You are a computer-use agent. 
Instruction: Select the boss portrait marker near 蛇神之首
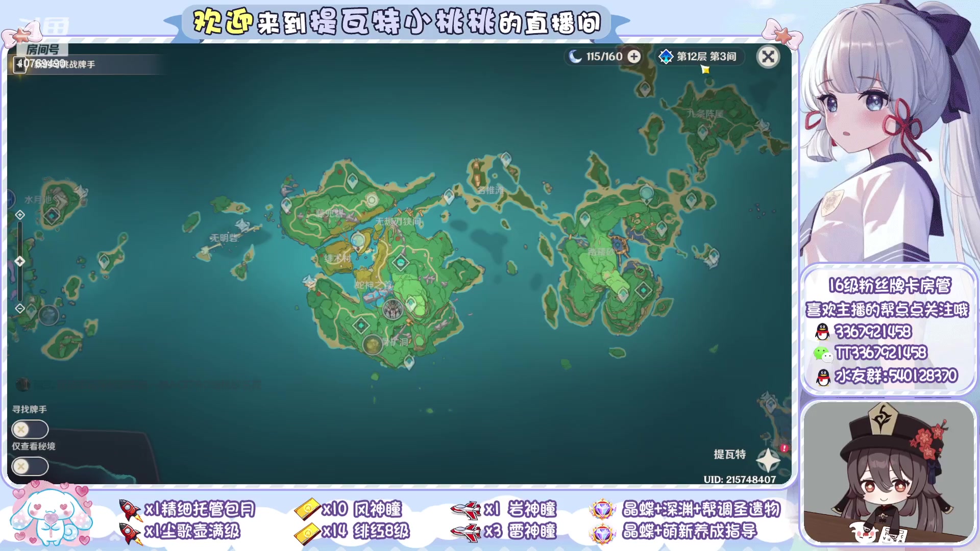(x=393, y=310)
